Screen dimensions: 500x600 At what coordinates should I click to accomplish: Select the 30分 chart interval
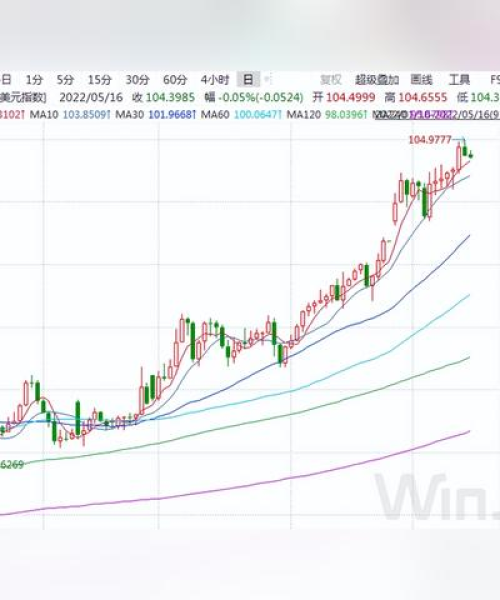137,80
